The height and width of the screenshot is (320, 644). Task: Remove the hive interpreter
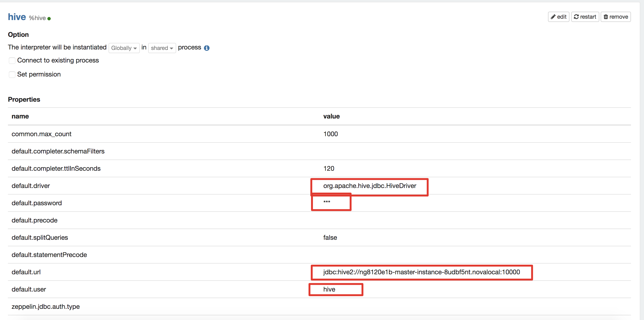[616, 17]
